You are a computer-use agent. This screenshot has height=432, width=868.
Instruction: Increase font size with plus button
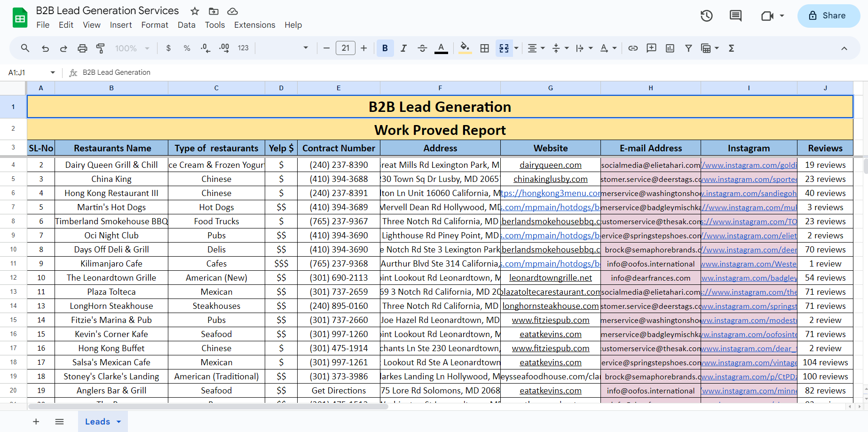(364, 48)
